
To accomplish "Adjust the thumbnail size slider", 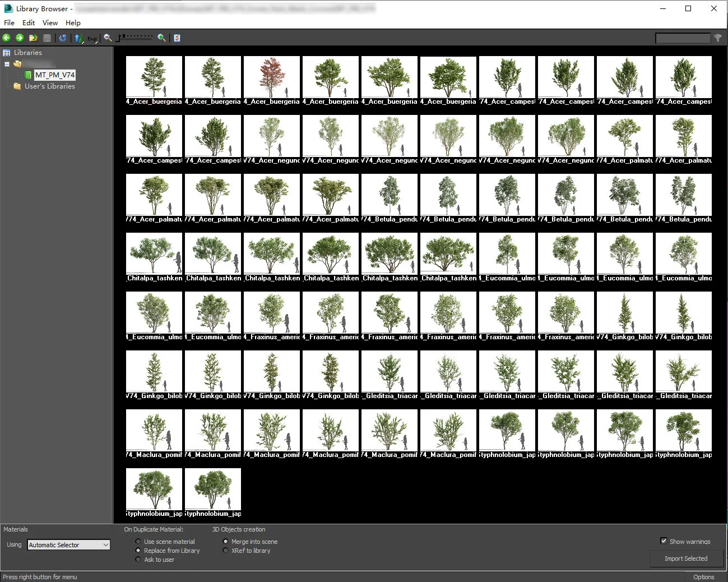I will [x=135, y=38].
